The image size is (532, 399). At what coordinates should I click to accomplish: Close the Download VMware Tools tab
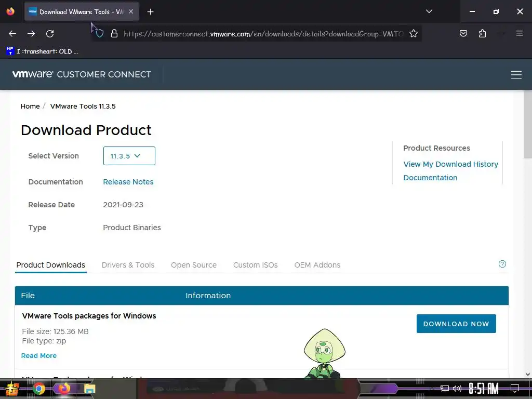pos(131,11)
